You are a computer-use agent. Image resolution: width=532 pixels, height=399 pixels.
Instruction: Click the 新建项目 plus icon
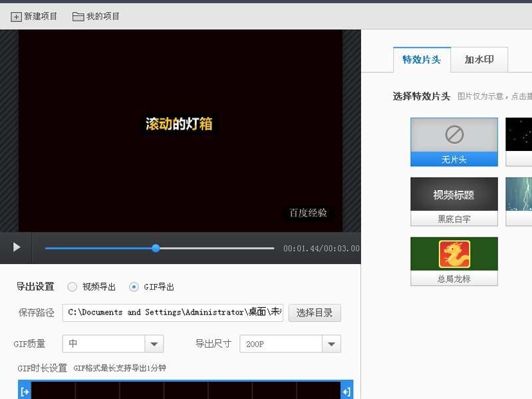click(x=16, y=16)
